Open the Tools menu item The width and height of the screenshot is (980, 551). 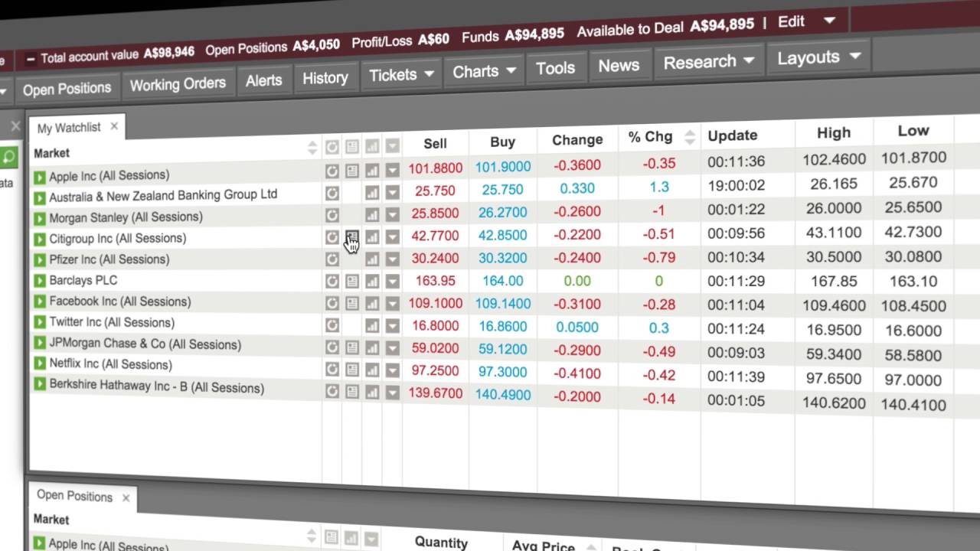(555, 68)
